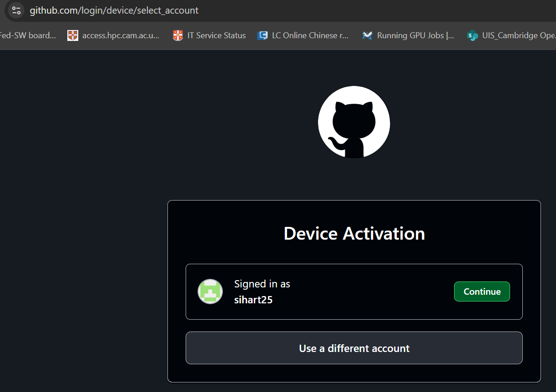Click the LC Online Chinese bookmark favicon

pos(263,35)
